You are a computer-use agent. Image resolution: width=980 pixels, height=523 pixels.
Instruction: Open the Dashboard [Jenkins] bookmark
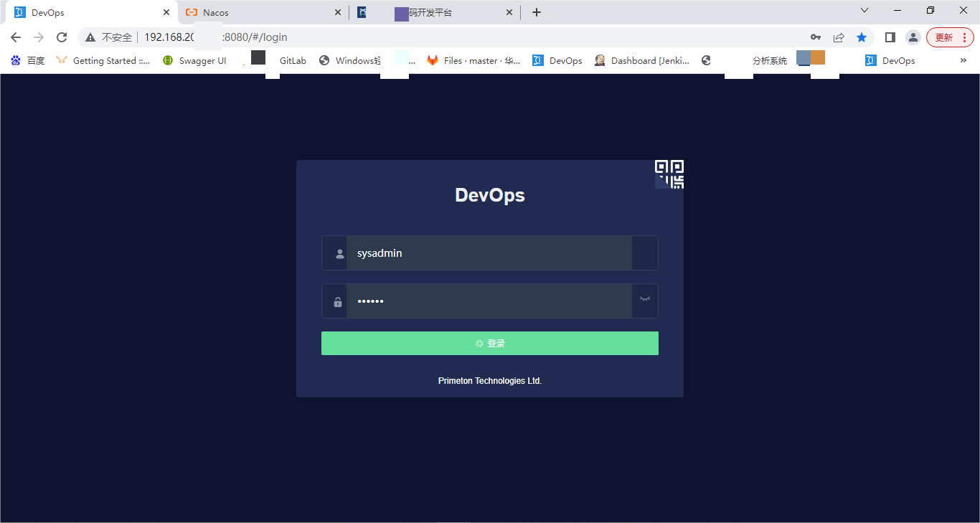[x=642, y=61]
